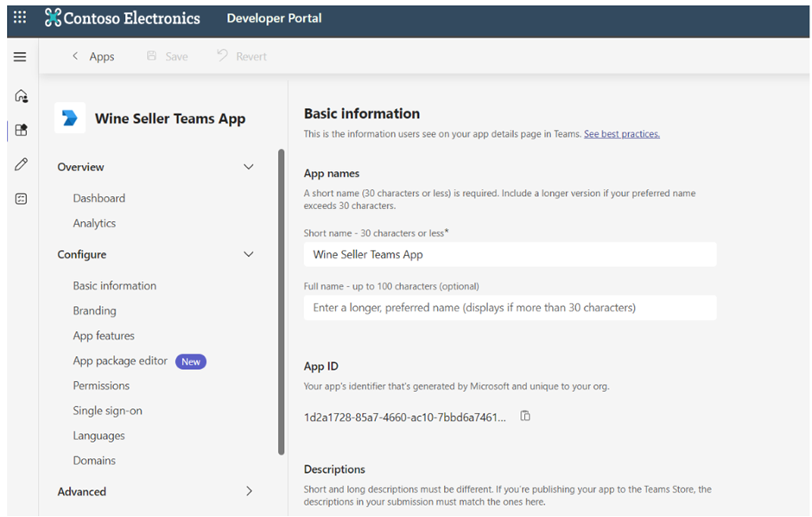This screenshot has width=812, height=517.
Task: Click the Wine Seller app logo thumbnail
Action: 70,118
